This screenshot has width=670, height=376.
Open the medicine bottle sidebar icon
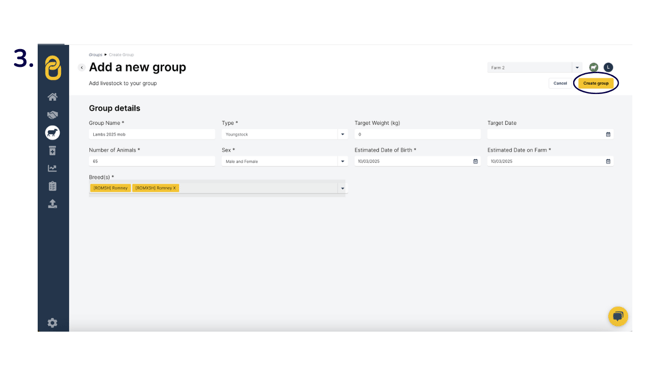(52, 150)
